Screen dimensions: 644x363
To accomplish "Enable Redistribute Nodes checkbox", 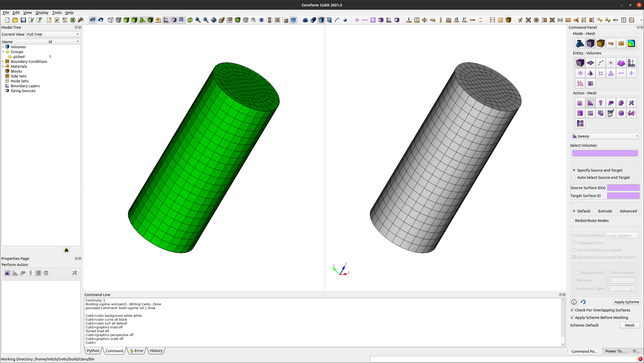I will [572, 220].
